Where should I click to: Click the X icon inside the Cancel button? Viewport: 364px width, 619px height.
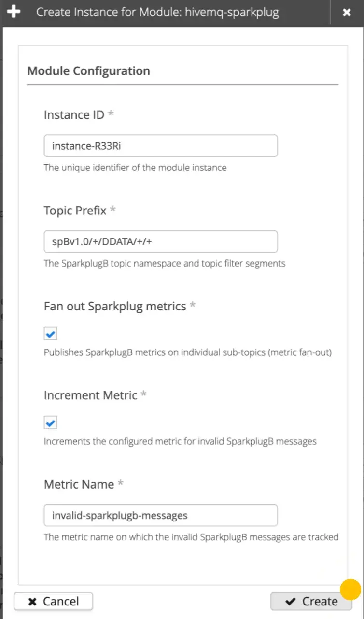pyautogui.click(x=32, y=602)
